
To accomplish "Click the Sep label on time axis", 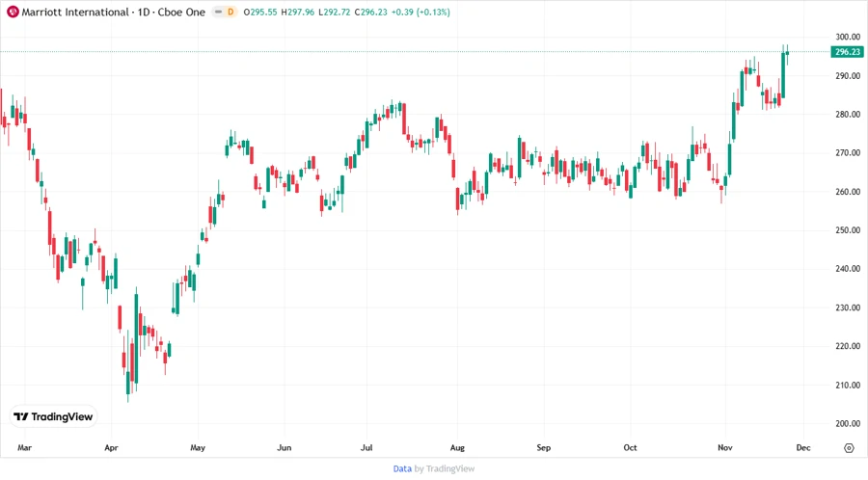I will pyautogui.click(x=544, y=447).
